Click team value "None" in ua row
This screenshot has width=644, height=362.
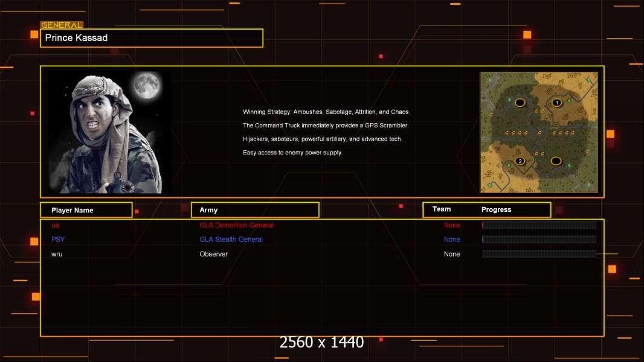click(452, 225)
